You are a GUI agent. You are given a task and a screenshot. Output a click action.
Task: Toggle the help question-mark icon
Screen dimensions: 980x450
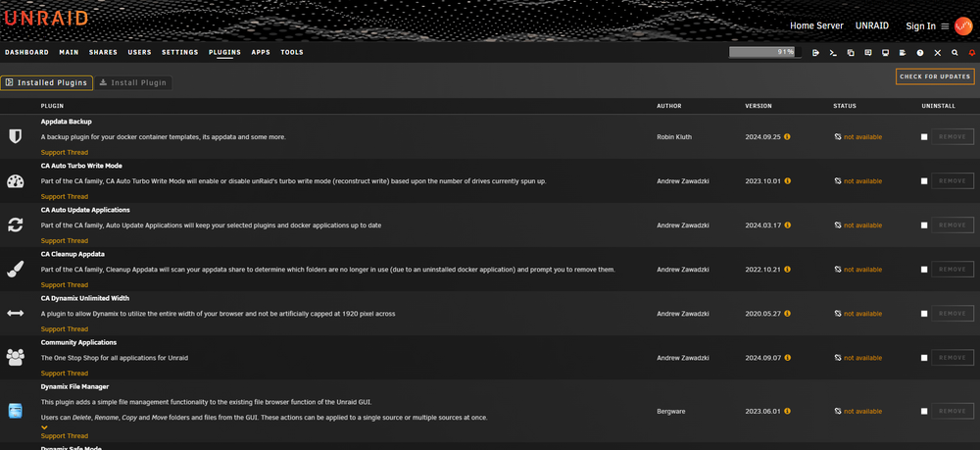920,53
